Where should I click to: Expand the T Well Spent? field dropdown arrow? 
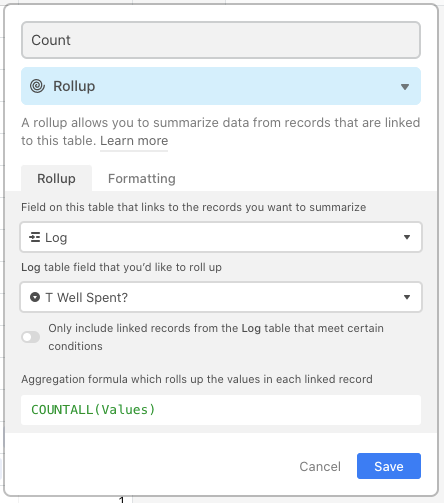click(x=407, y=297)
